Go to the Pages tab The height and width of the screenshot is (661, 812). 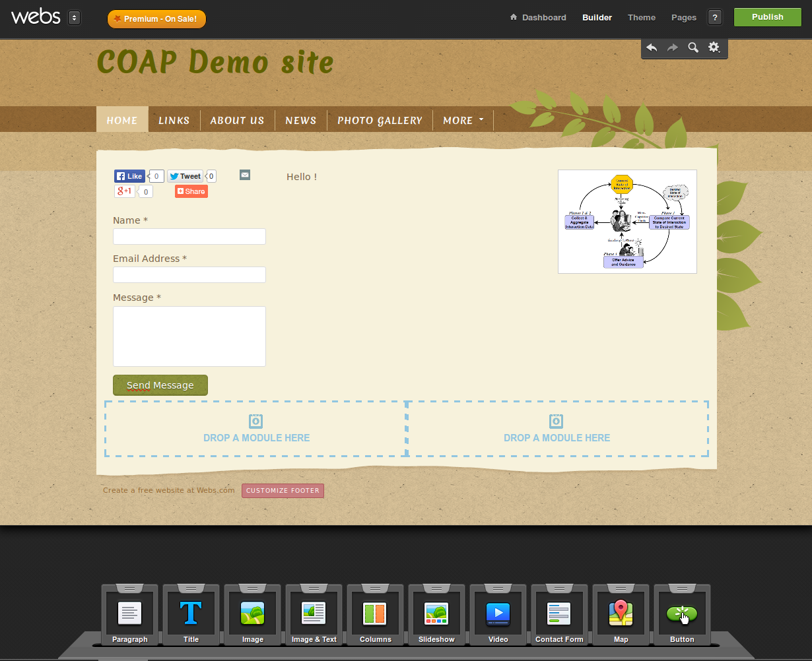click(683, 18)
